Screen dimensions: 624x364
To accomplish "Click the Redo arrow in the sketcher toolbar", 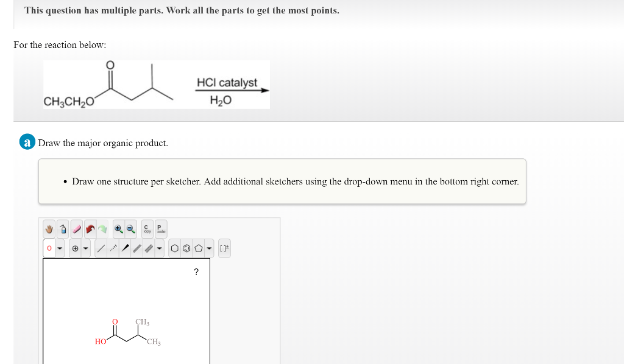I will [102, 229].
